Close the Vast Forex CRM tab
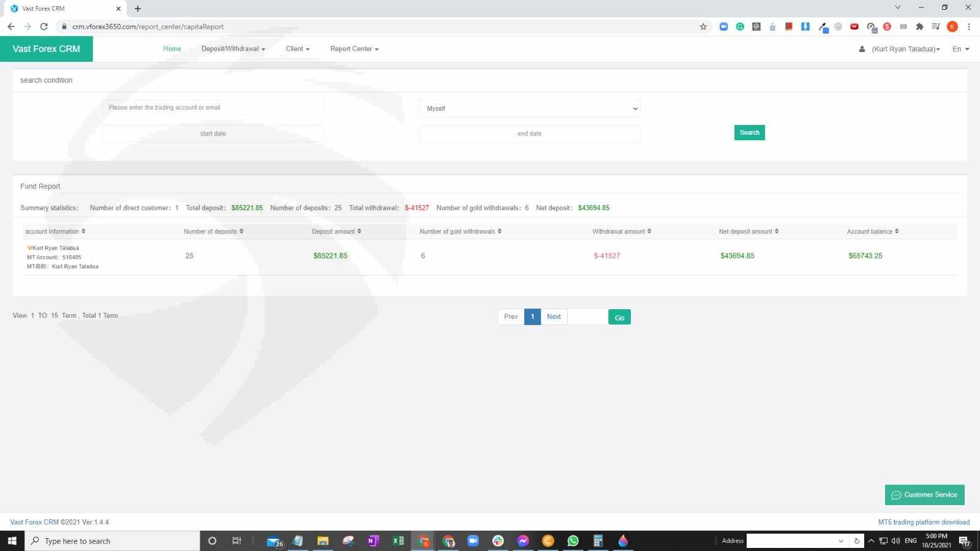 (118, 9)
